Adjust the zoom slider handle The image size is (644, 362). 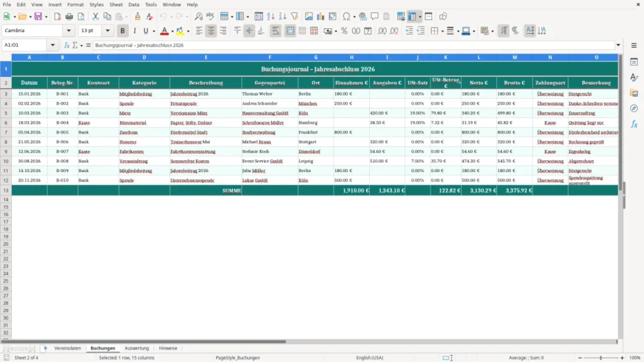601,358
